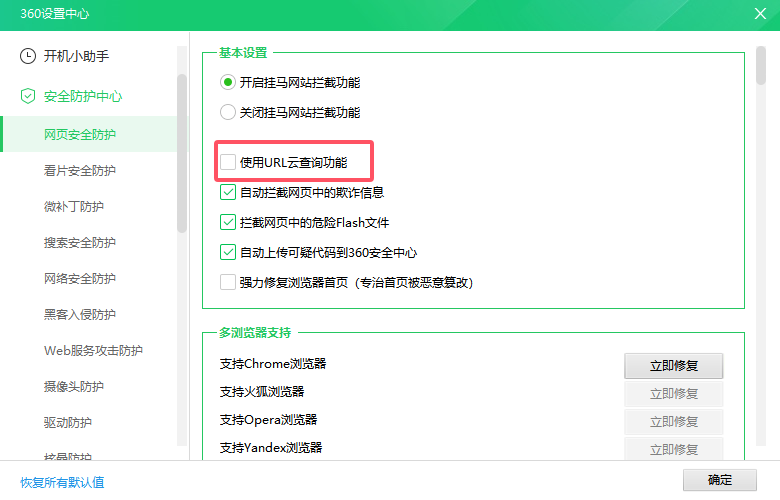Viewport: 780px width, 500px height.
Task: Select 摄像头防护 in sidebar
Action: [x=74, y=387]
